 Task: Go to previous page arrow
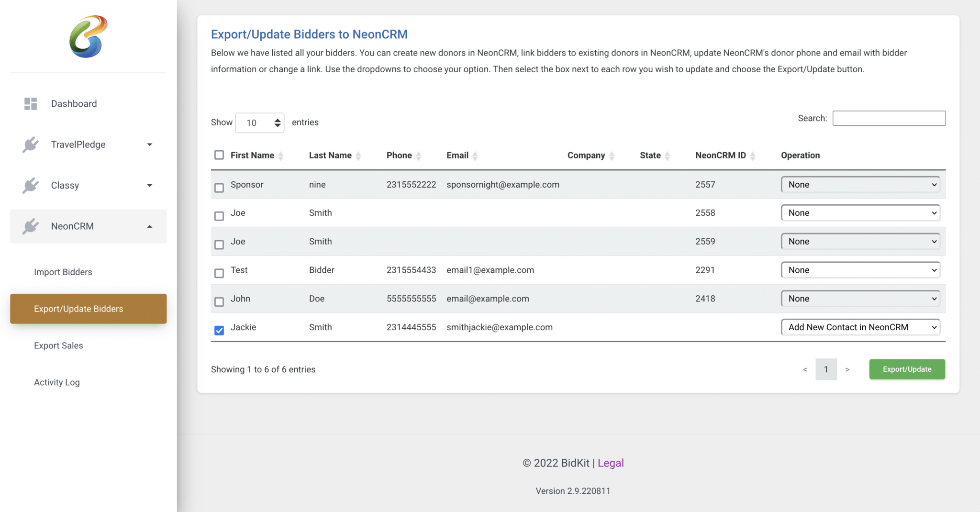click(x=805, y=369)
